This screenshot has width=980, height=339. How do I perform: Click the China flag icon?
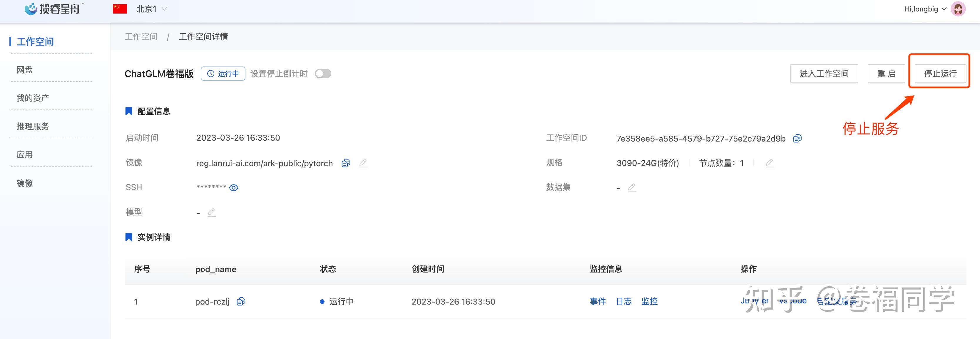(120, 9)
